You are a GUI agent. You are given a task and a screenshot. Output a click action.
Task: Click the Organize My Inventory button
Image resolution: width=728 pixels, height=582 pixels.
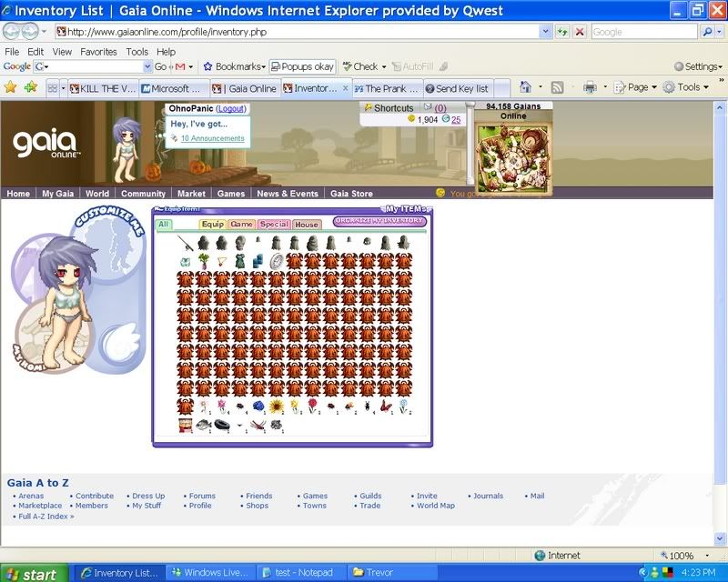[x=379, y=221]
